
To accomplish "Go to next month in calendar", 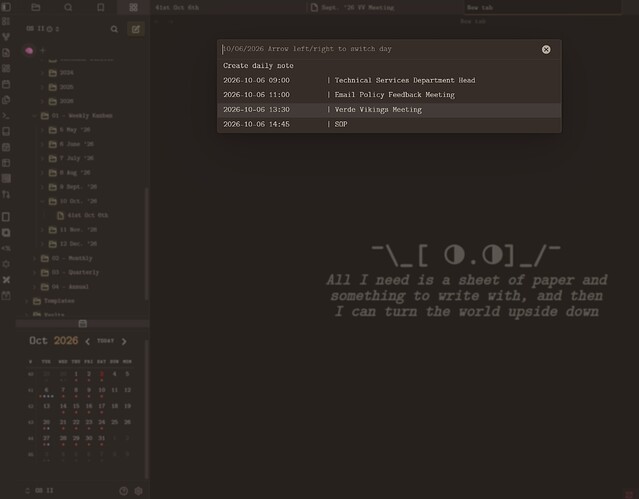I will [x=124, y=341].
